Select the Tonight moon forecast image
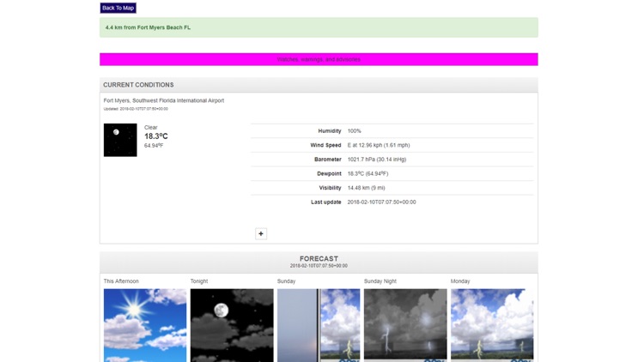The image size is (644, 362). point(232,325)
